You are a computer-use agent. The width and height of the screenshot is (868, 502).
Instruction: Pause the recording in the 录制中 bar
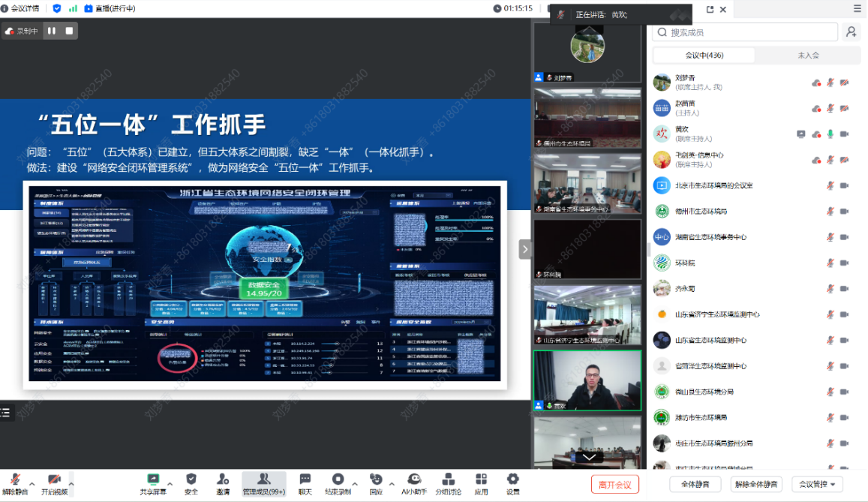(52, 31)
